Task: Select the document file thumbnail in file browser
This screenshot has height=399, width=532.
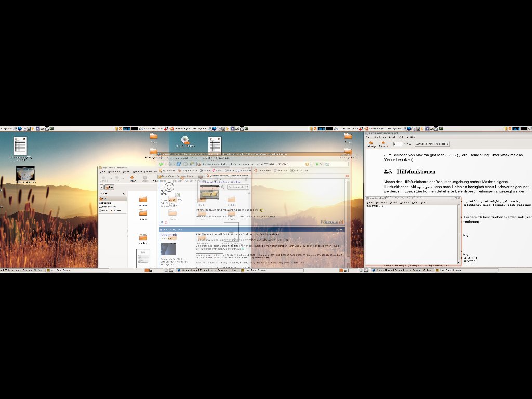Action: tap(143, 258)
